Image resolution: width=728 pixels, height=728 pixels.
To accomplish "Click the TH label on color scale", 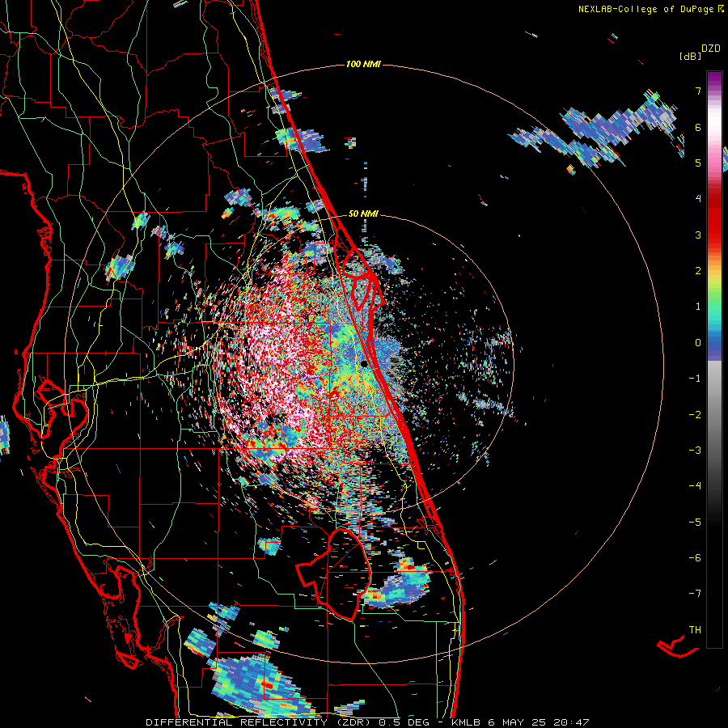I will tap(695, 630).
